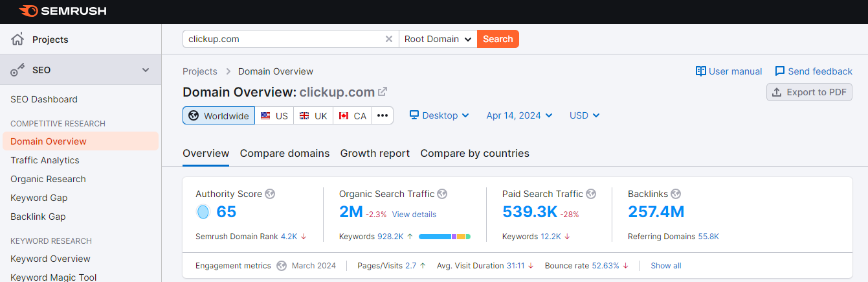Click the Send feedback chat icon
868x282 pixels.
pos(780,71)
